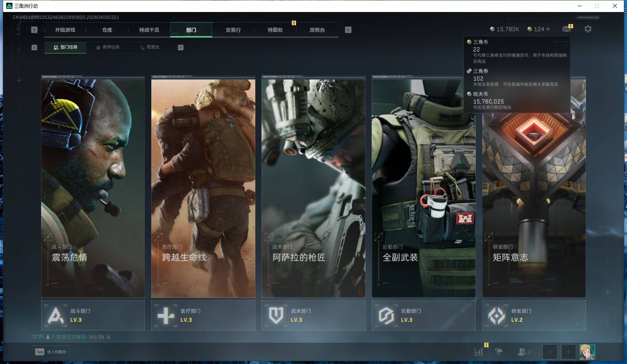
Task: Click the 战术部门 shield icon
Action: 276,316
